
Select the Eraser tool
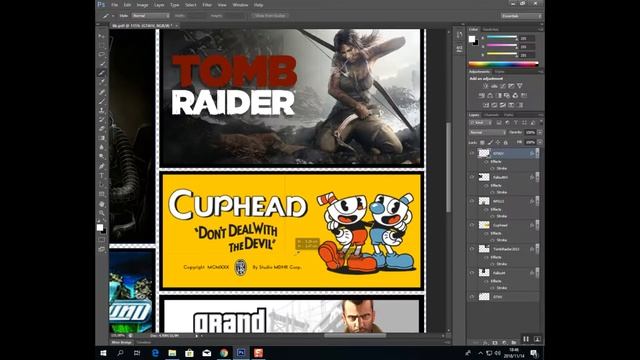(x=101, y=129)
